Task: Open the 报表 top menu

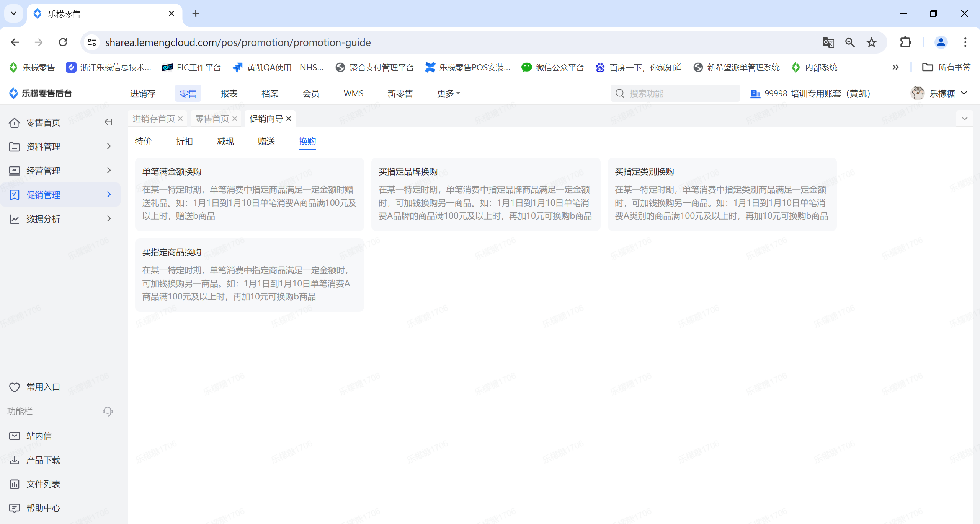Action: 229,93
